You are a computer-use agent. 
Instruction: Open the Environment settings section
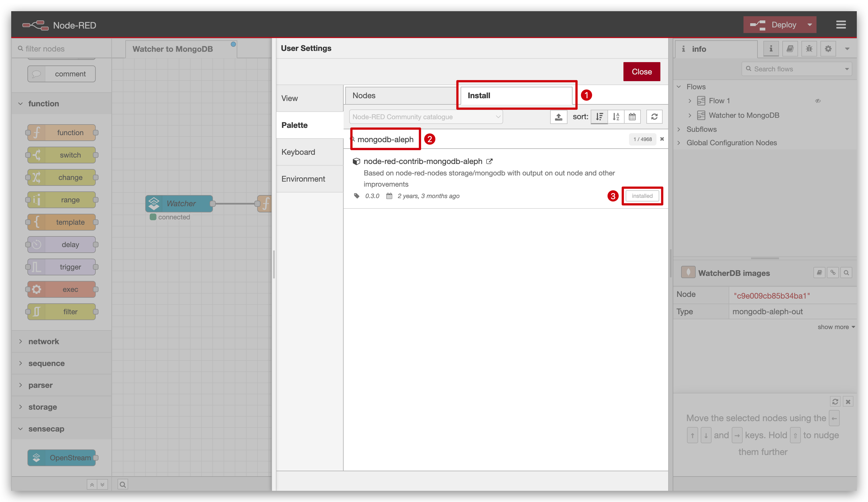[x=310, y=179]
